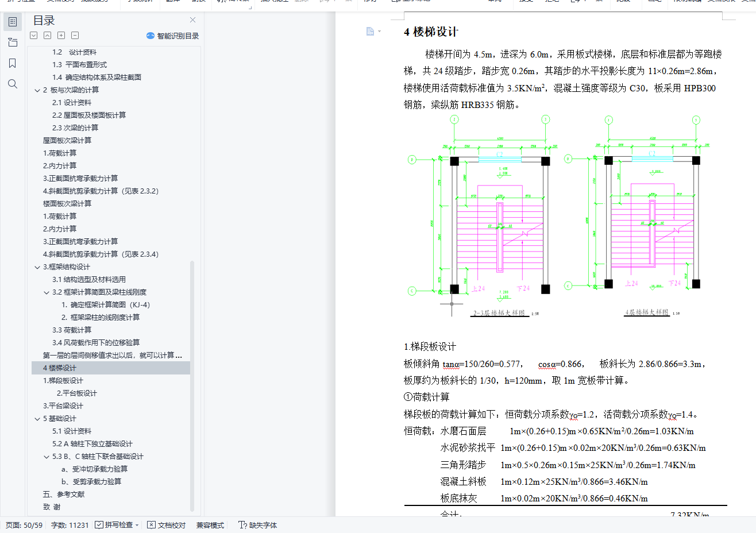The image size is (756, 533).
Task: Go to "五、参考文献" in outline
Action: point(64,495)
